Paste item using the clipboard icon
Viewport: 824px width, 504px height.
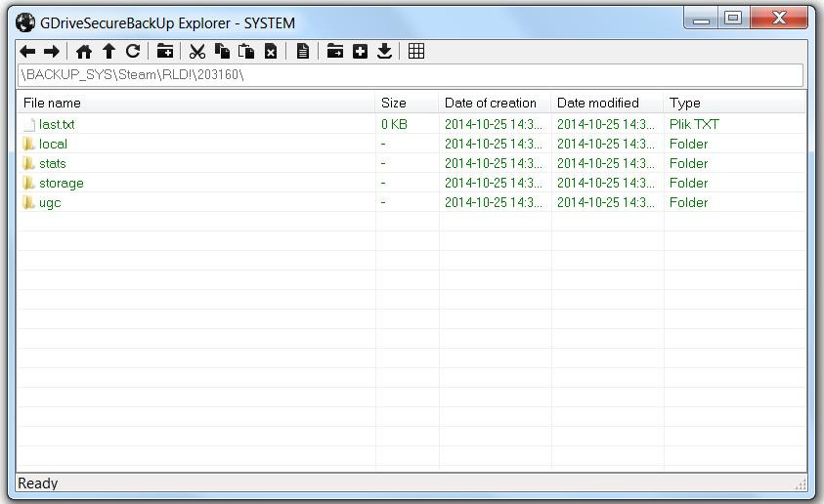(246, 52)
